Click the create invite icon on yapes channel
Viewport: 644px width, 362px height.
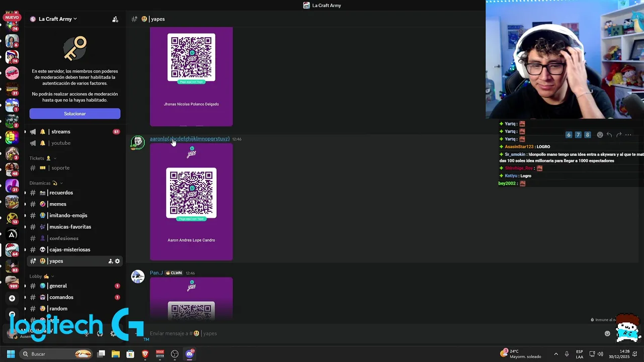pyautogui.click(x=110, y=261)
